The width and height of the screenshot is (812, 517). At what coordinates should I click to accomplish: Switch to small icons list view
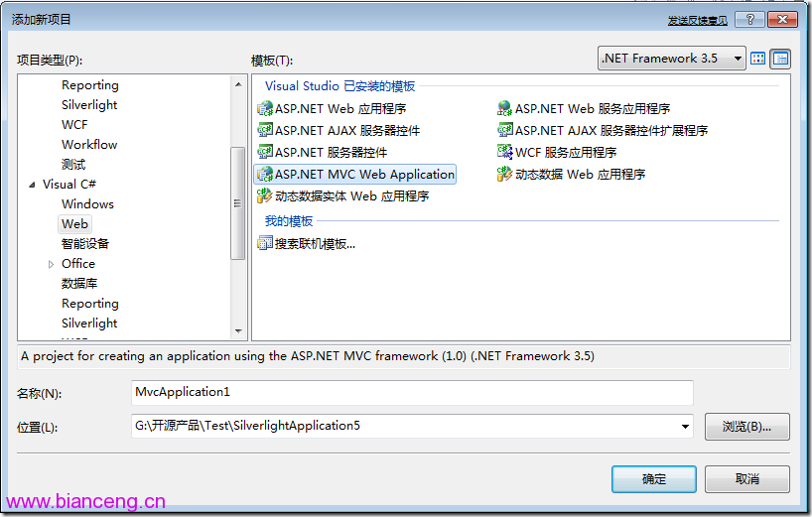780,59
